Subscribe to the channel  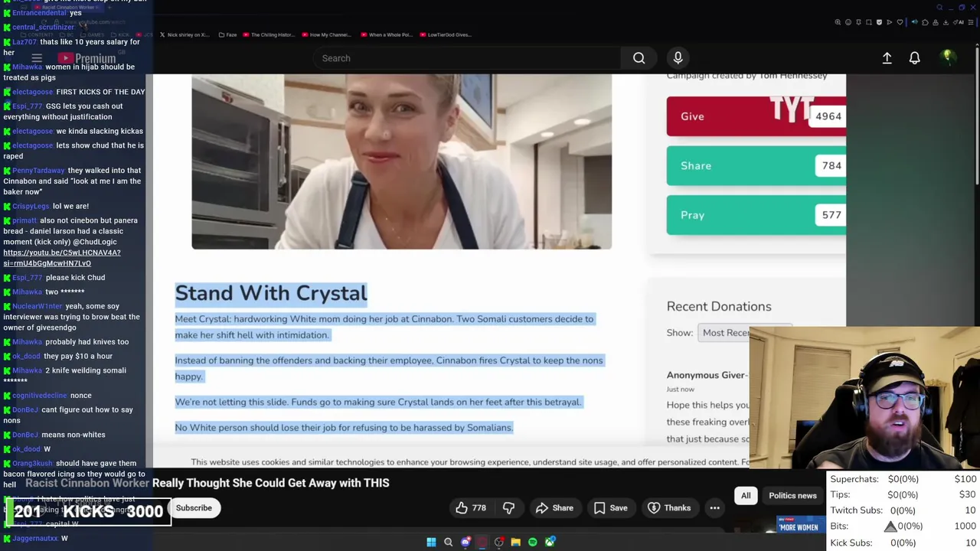pyautogui.click(x=194, y=508)
